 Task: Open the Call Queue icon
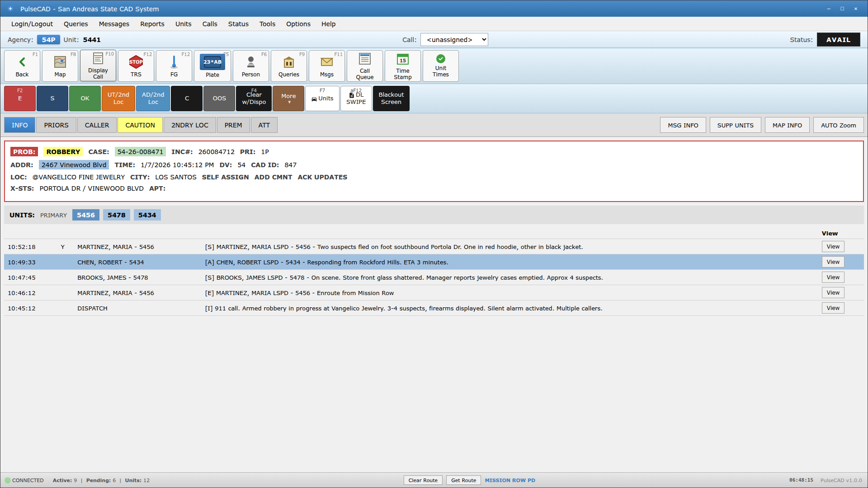tap(364, 66)
